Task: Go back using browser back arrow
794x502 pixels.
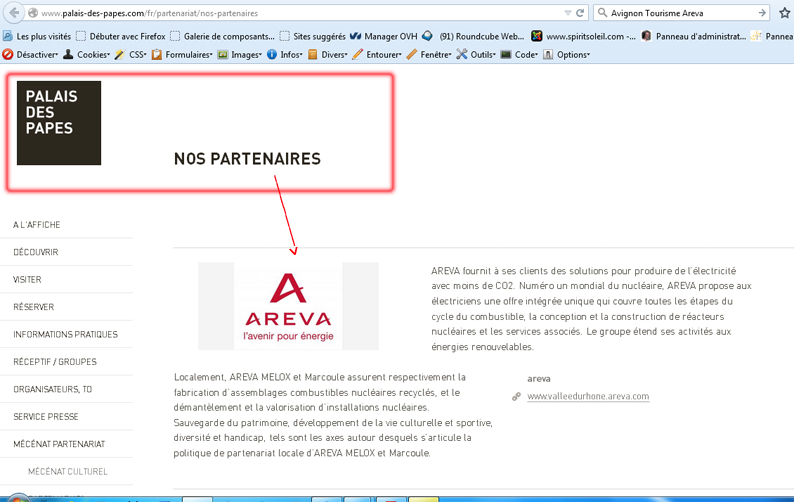Action: coord(14,12)
